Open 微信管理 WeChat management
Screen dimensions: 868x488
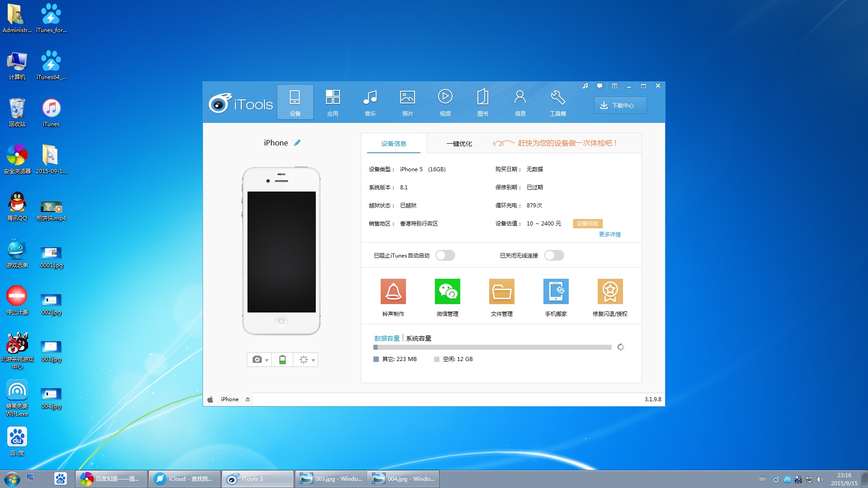point(447,296)
